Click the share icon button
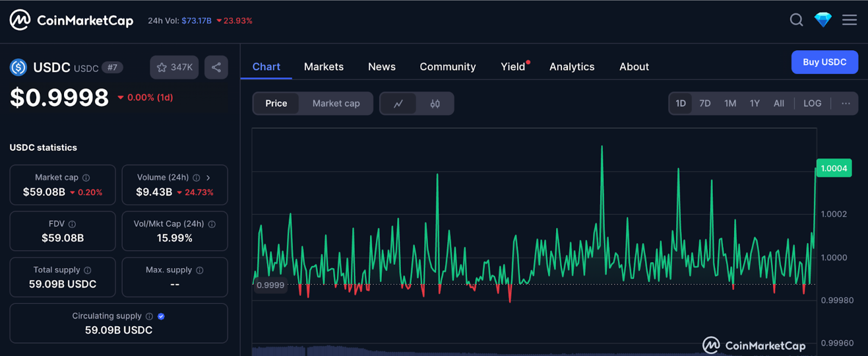This screenshot has height=356, width=868. click(x=216, y=67)
